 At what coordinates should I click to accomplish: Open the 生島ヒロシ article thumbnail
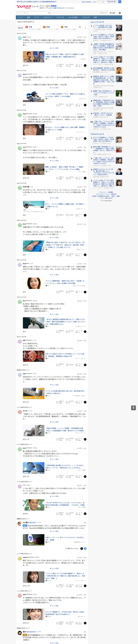coord(34,57)
